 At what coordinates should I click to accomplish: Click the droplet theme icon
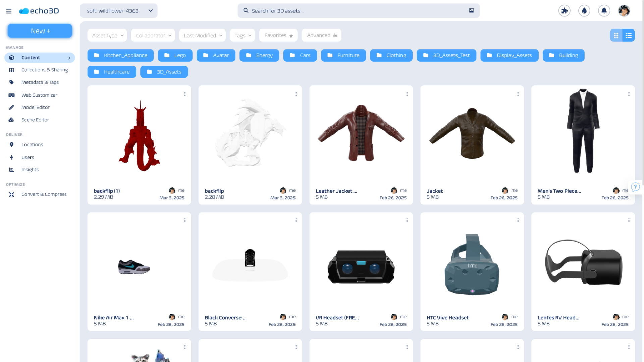tap(584, 11)
